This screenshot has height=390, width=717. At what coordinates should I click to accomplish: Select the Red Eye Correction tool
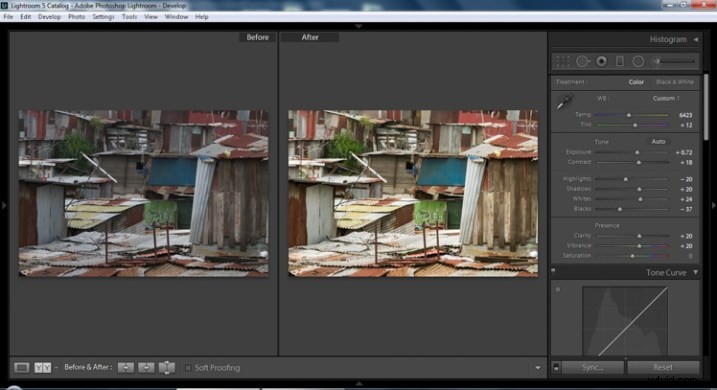(601, 61)
